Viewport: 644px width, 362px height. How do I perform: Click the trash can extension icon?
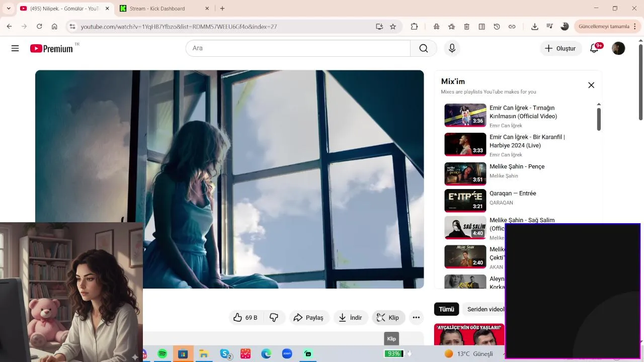coord(466,27)
